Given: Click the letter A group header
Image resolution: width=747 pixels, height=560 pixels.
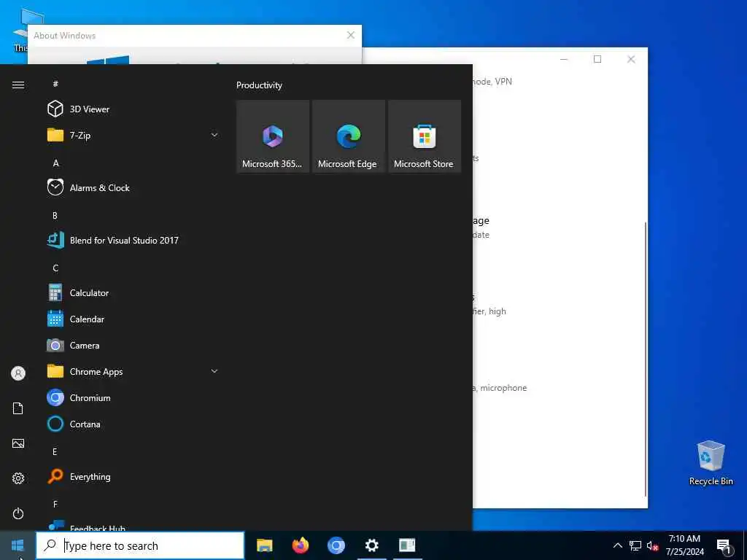Looking at the screenshot, I should pyautogui.click(x=55, y=163).
